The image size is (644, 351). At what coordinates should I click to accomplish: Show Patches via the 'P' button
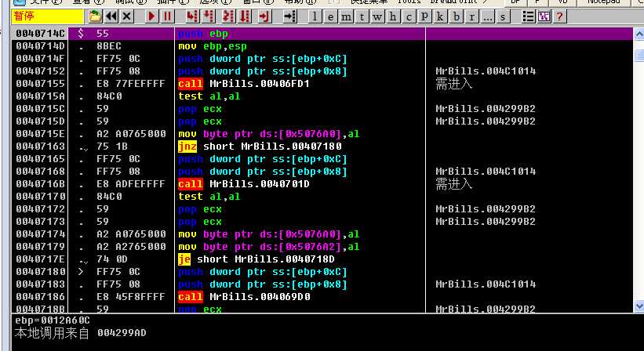click(x=424, y=16)
